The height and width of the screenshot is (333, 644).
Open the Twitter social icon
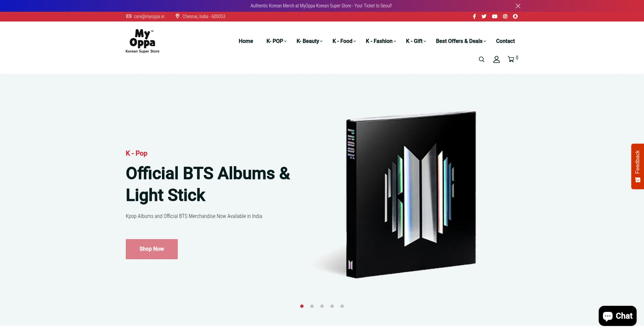click(484, 16)
